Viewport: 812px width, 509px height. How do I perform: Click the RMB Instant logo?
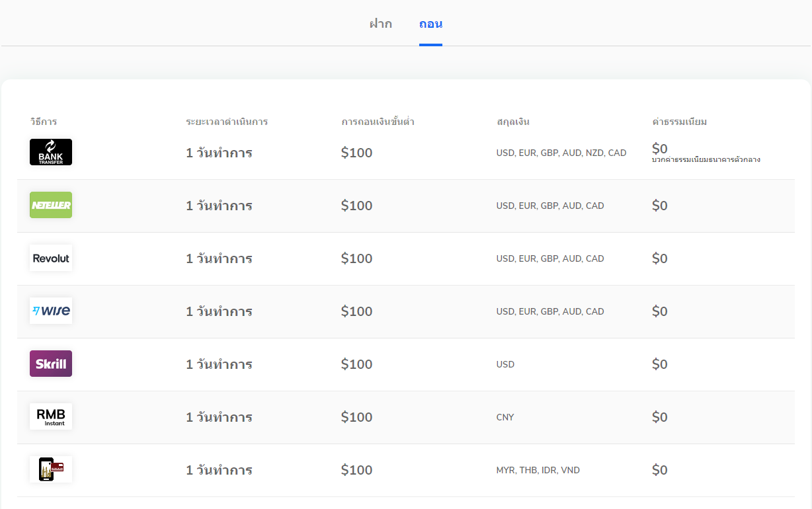[x=51, y=416]
